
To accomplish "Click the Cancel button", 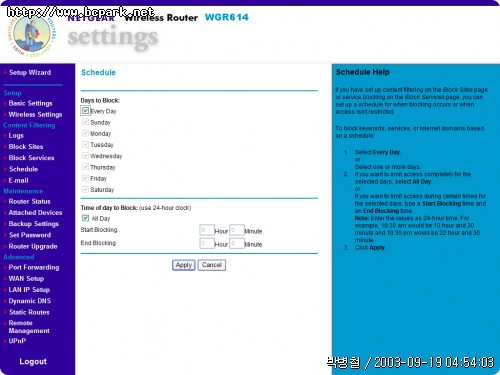I will [212, 265].
